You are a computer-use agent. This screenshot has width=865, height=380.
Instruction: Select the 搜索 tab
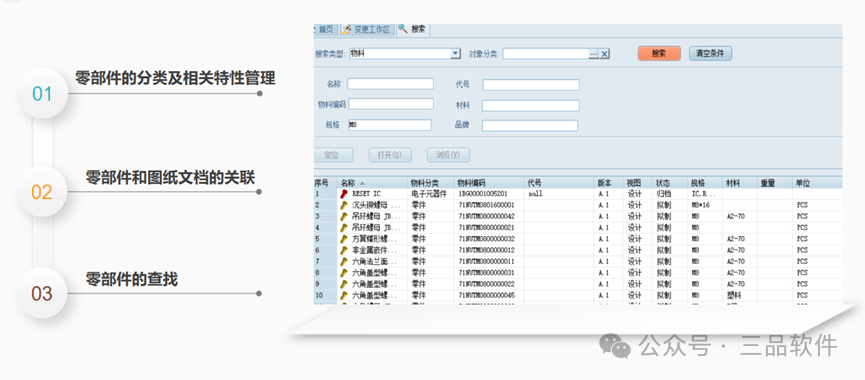[x=413, y=29]
